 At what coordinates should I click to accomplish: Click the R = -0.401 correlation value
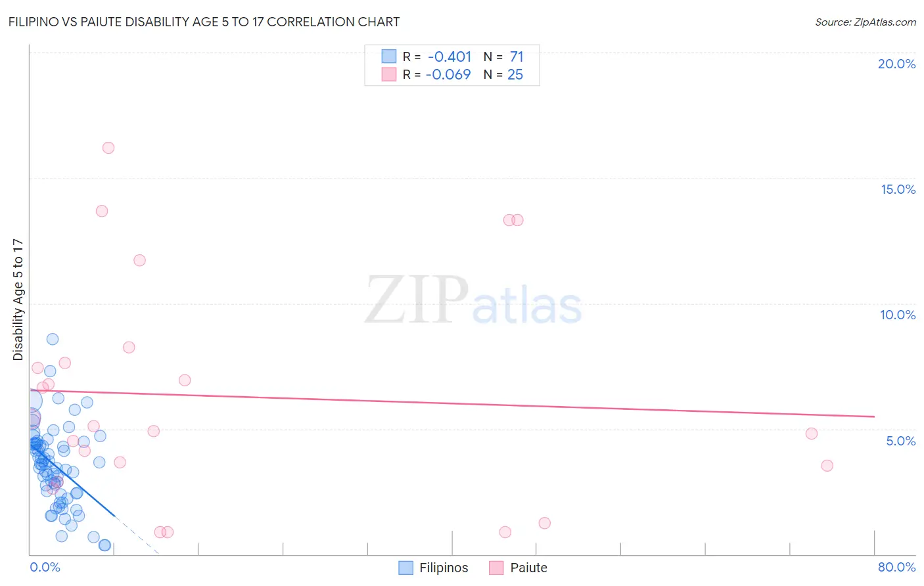point(437,56)
